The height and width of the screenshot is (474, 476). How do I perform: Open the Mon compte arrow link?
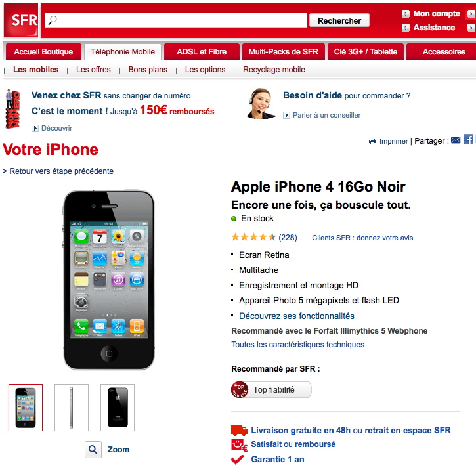tap(406, 14)
